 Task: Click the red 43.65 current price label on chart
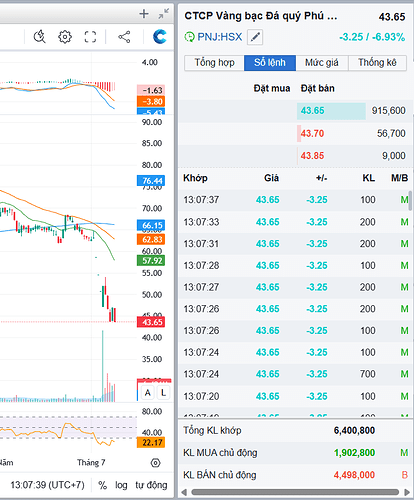(151, 322)
